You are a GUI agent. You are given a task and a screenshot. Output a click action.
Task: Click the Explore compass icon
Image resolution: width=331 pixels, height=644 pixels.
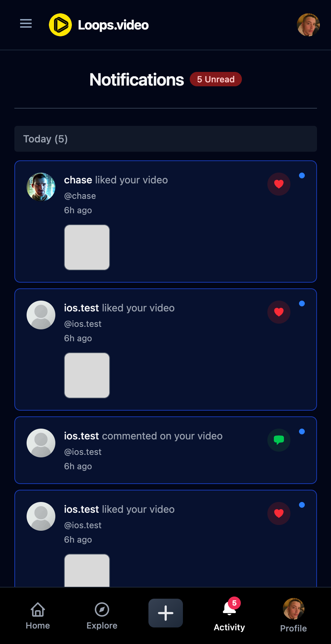point(102,609)
